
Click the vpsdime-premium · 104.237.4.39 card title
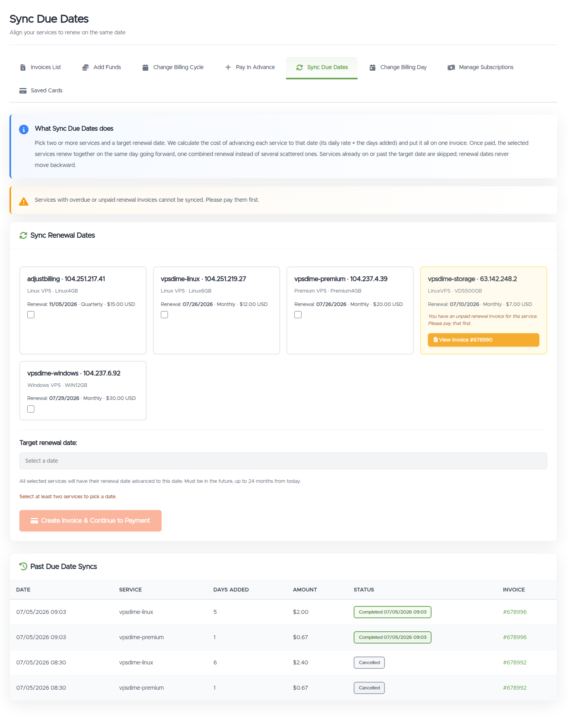click(x=341, y=279)
